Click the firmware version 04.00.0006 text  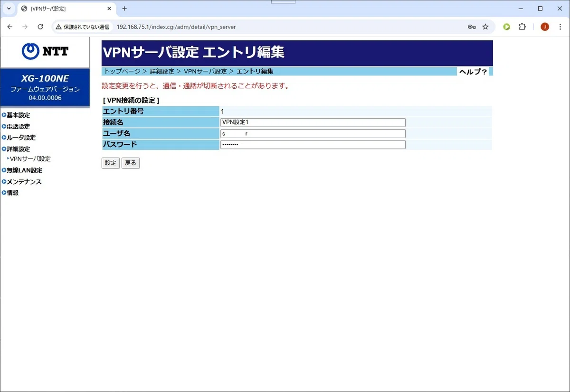[x=45, y=98]
